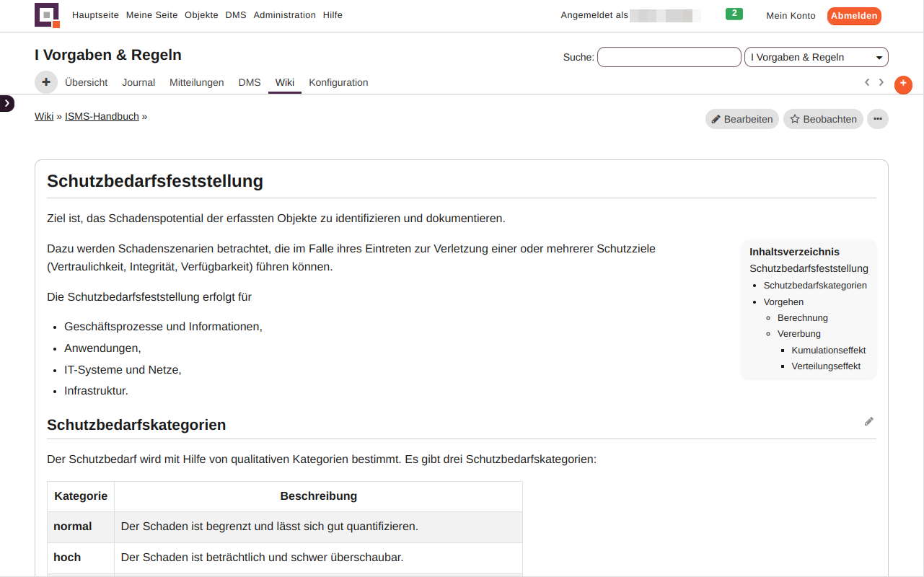Click the gray plus icon beside the tabs
The width and height of the screenshot is (924, 577).
click(45, 82)
